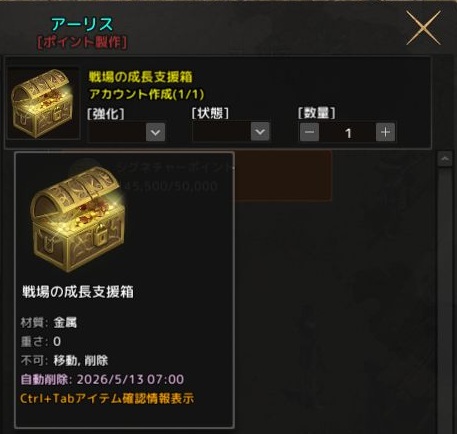The height and width of the screenshot is (434, 457).
Task: Click the brown panel beside signature points
Action: (x=283, y=176)
